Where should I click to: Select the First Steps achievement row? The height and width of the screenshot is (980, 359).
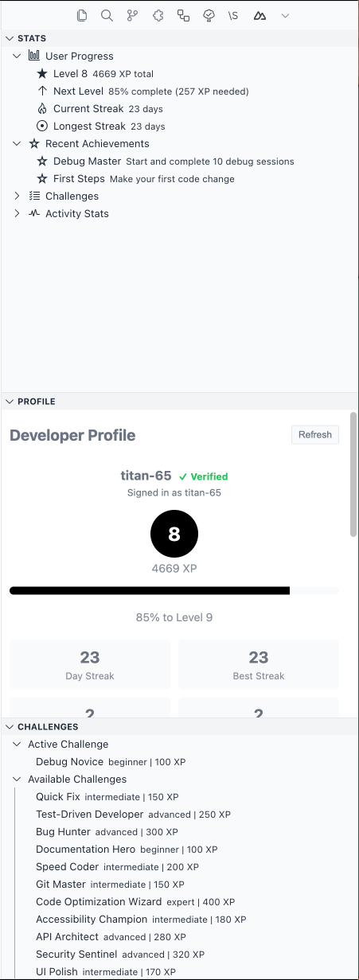coord(179,178)
